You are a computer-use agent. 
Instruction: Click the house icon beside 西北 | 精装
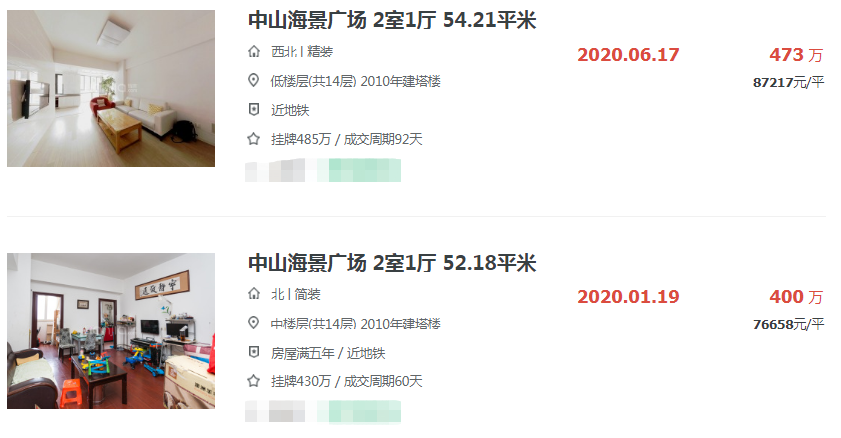pyautogui.click(x=254, y=51)
